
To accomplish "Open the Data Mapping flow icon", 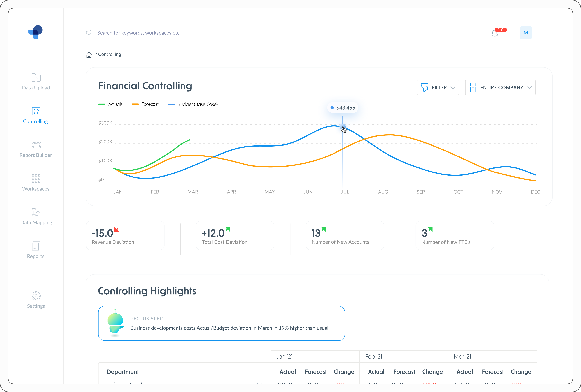I will 36,212.
